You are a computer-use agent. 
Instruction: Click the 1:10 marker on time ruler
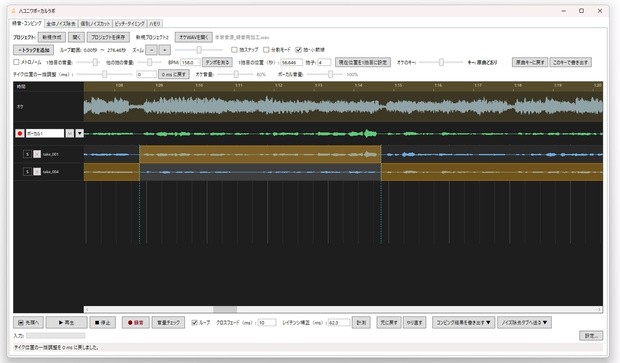tap(199, 85)
